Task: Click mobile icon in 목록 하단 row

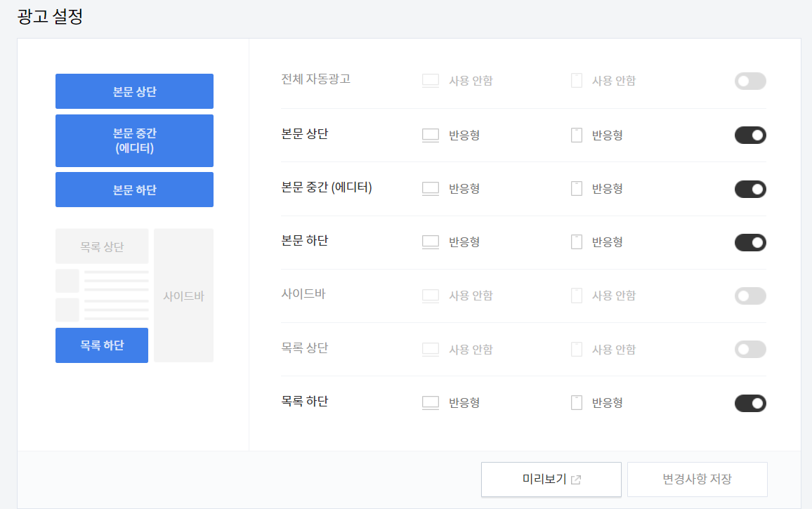Action: point(577,402)
